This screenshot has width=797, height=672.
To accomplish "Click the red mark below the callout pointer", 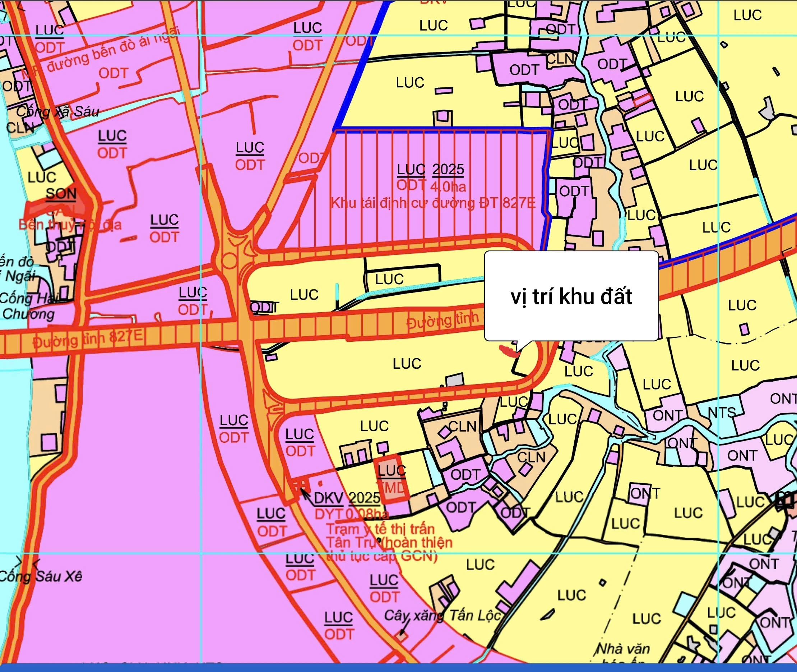I will tap(508, 351).
